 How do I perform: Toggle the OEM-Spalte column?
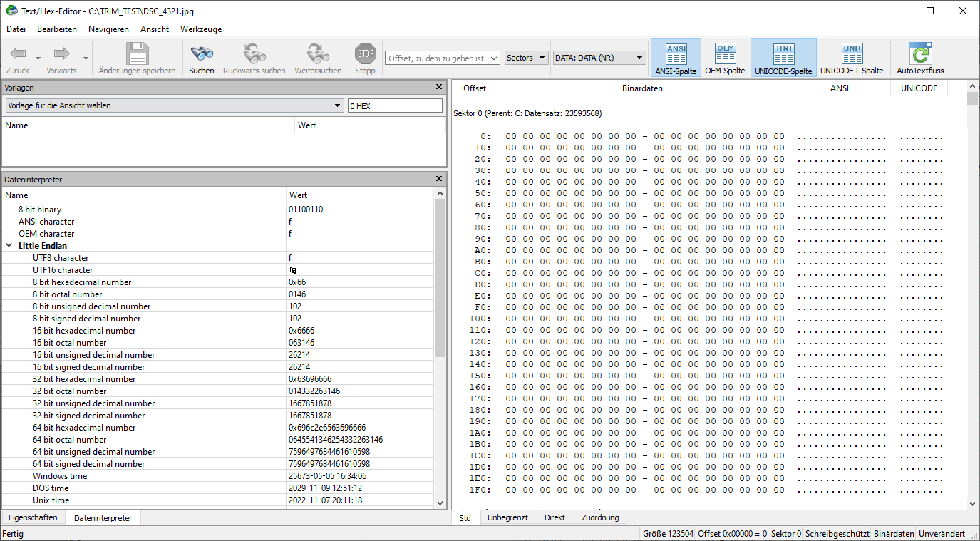click(x=725, y=58)
